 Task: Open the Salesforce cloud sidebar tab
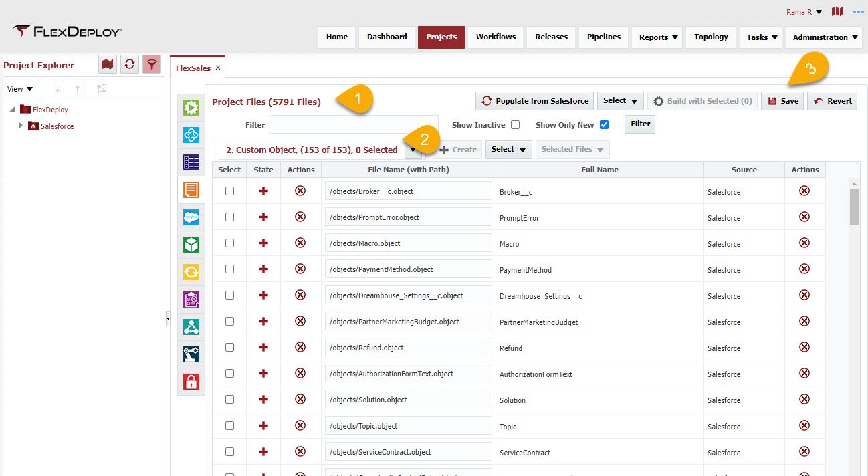(x=191, y=217)
